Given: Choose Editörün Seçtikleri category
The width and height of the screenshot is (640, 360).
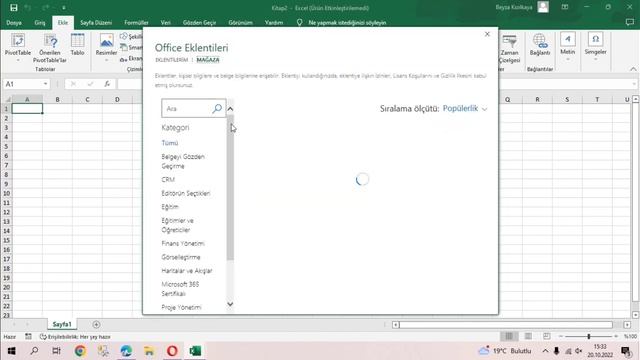Looking at the screenshot, I should pyautogui.click(x=186, y=193).
